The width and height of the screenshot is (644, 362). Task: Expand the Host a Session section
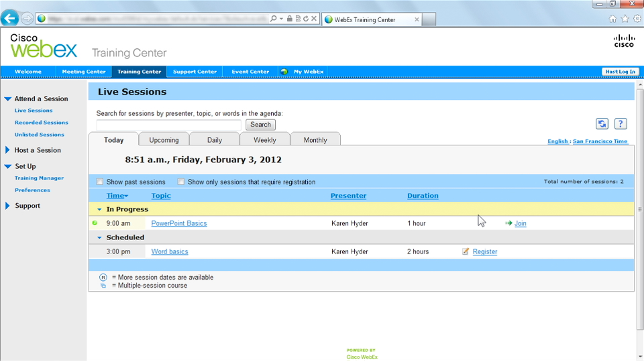7,150
